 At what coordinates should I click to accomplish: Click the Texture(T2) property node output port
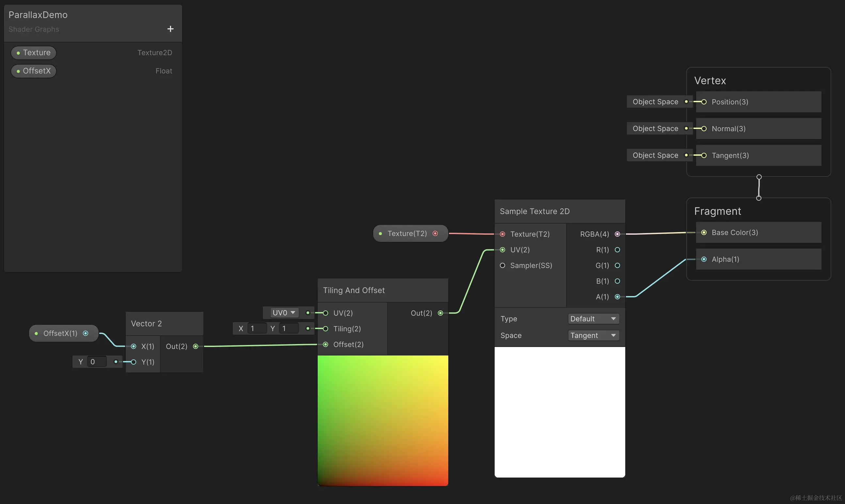(x=435, y=233)
